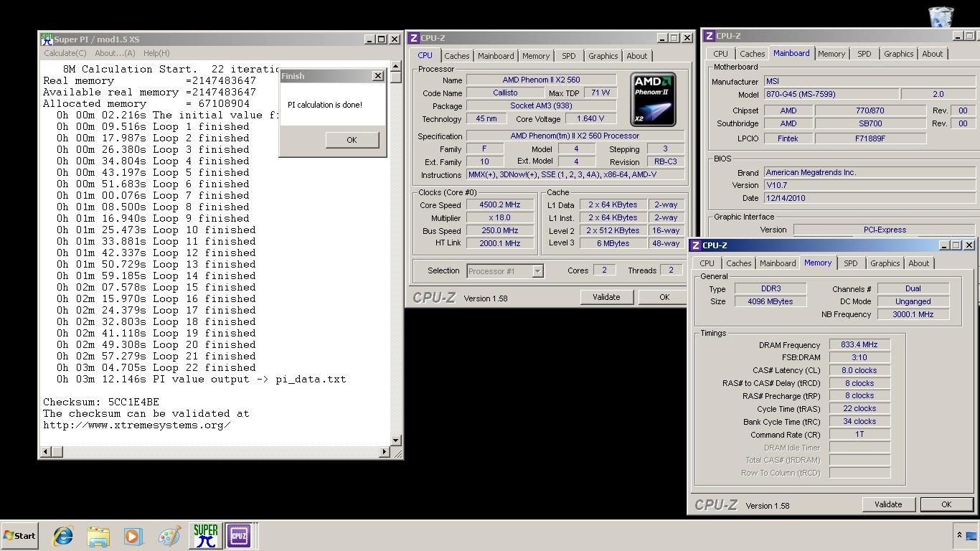Click the 'PI calculation is done!' message
This screenshot has width=980, height=551.
[325, 105]
